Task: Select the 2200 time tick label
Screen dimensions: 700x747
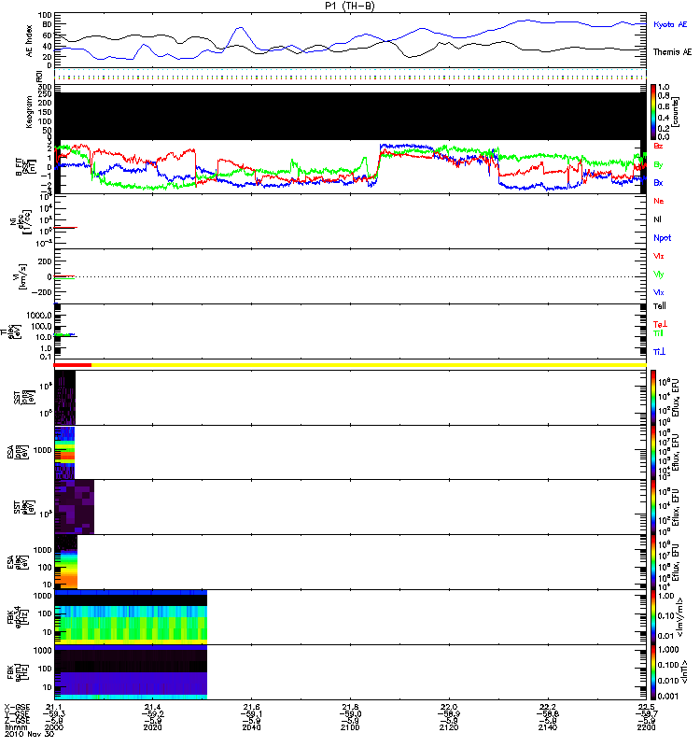Action: click(646, 727)
